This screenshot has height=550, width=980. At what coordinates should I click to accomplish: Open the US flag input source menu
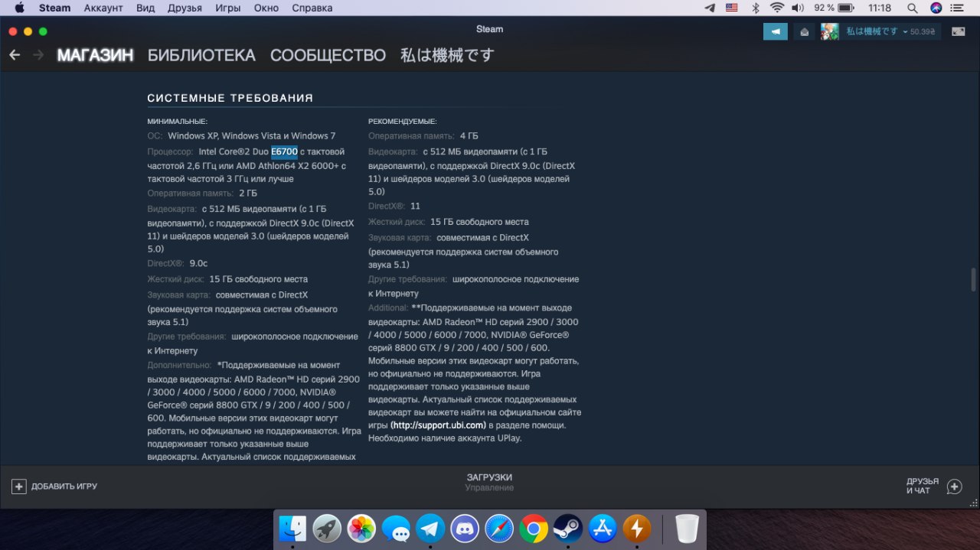(732, 8)
